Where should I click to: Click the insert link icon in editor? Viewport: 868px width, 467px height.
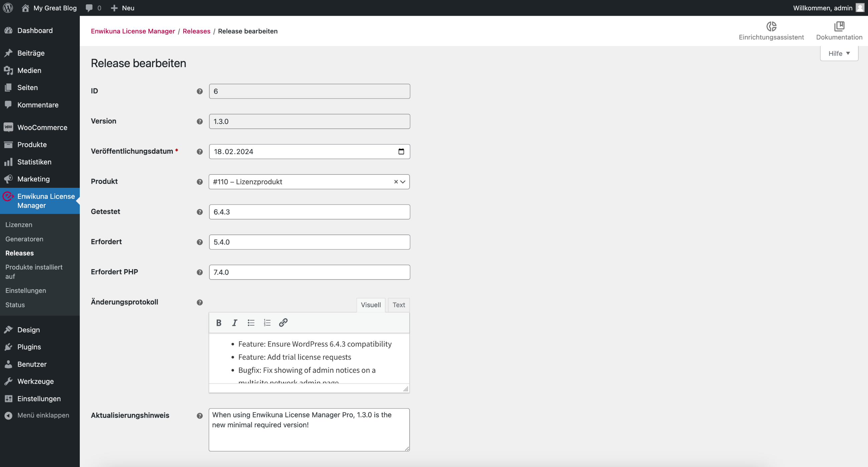tap(283, 323)
